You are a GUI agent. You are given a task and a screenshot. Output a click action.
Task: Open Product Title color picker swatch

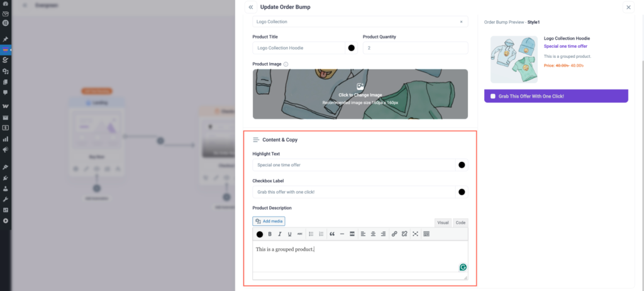click(x=351, y=48)
